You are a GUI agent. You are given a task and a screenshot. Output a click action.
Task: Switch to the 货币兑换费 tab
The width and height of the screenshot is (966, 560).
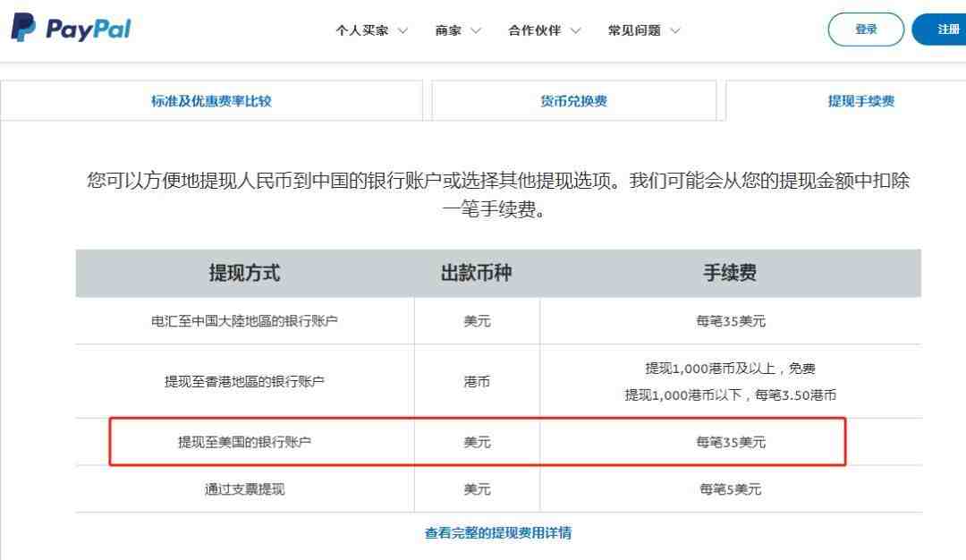(x=573, y=100)
